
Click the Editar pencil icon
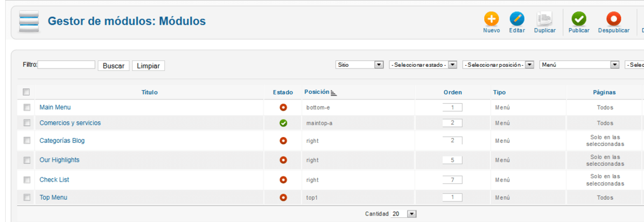(x=517, y=19)
